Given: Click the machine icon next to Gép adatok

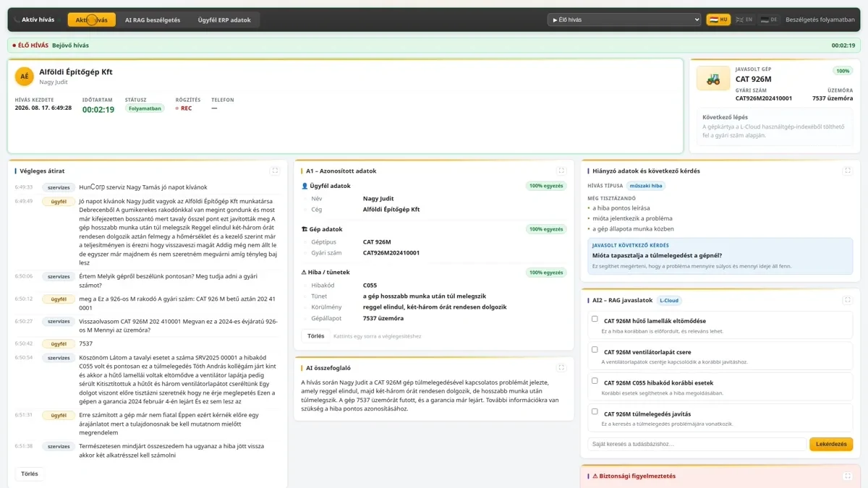Looking at the screenshot, I should [305, 229].
